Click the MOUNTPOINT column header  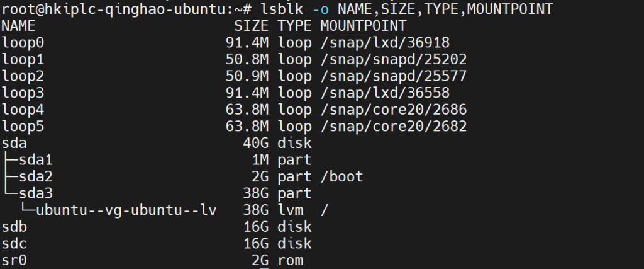pyautogui.click(x=363, y=26)
